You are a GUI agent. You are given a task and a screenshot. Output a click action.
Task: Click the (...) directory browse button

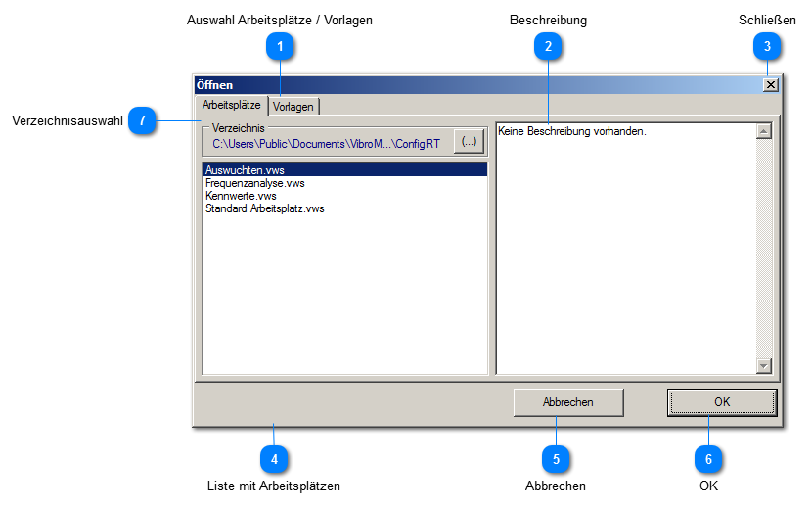point(470,142)
